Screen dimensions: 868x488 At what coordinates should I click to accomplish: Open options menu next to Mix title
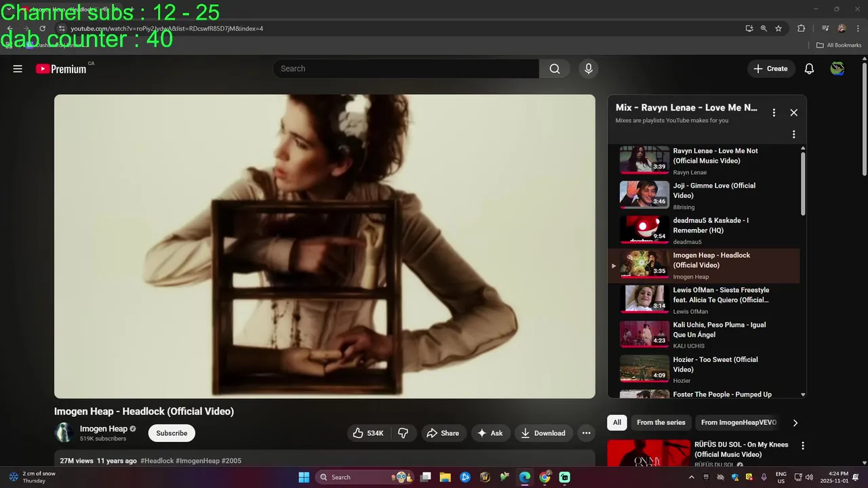[774, 113]
